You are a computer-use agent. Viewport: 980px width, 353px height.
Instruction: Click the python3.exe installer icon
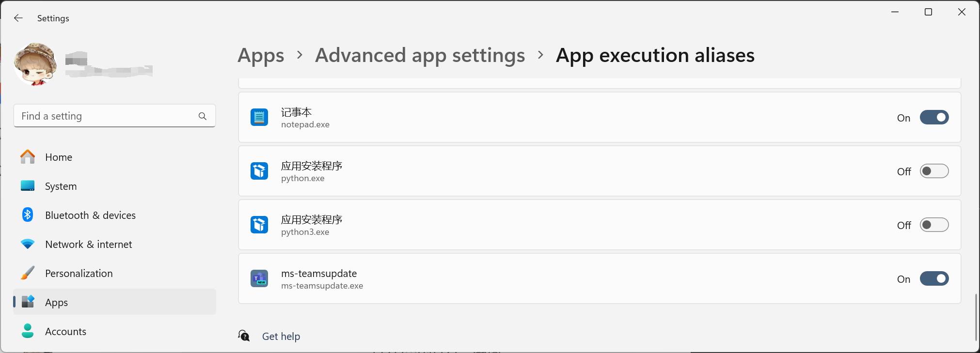point(259,225)
